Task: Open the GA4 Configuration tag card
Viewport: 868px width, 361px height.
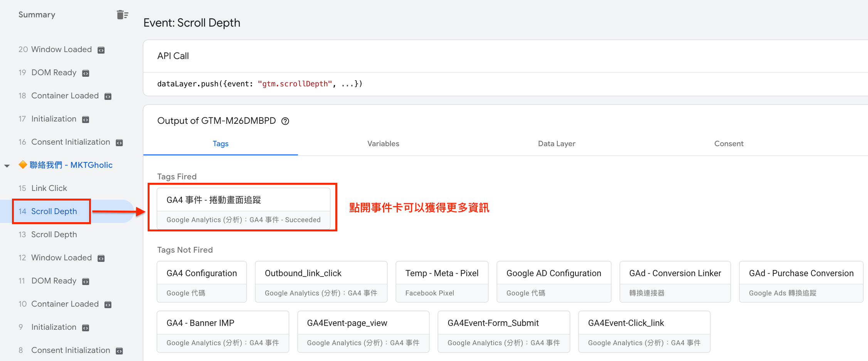Action: [x=202, y=282]
